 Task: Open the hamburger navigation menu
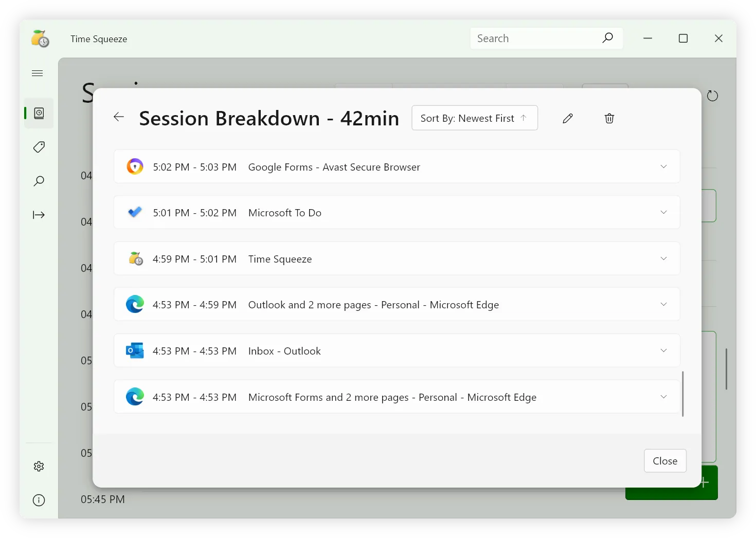38,73
